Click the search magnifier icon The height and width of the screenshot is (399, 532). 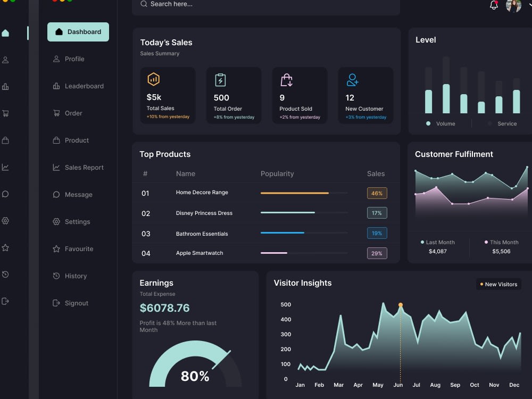pyautogui.click(x=144, y=4)
